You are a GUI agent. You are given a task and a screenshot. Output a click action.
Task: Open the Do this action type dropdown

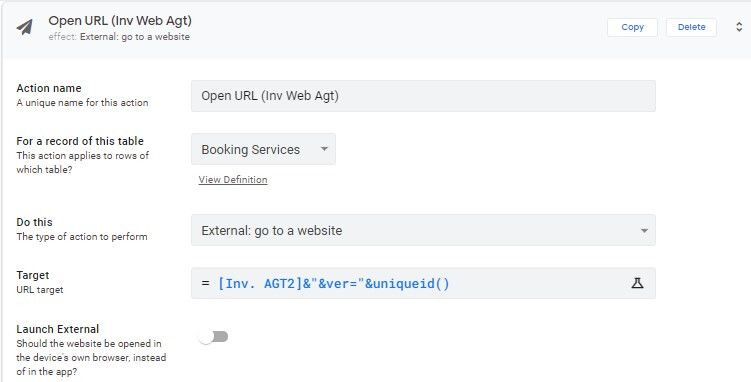pyautogui.click(x=423, y=230)
